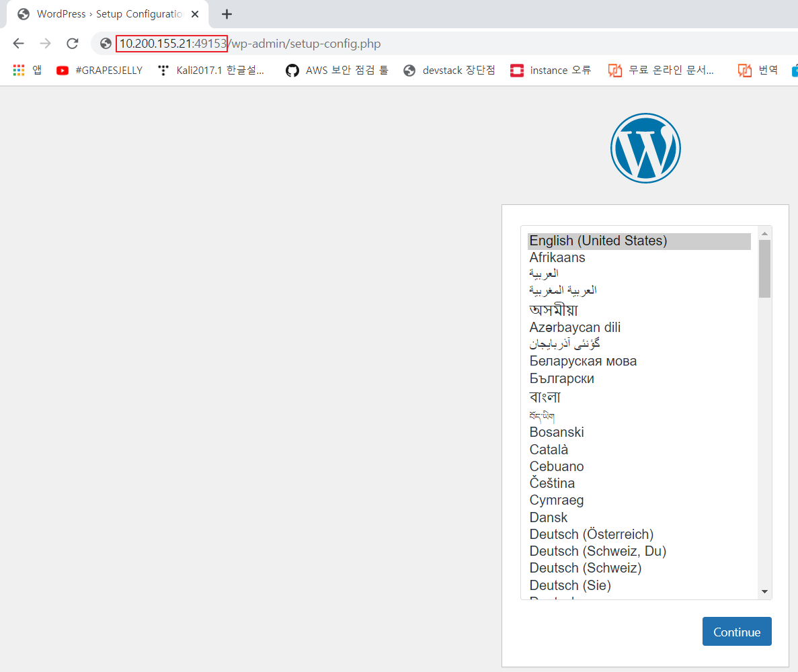Select Català language option
798x672 pixels.
click(x=639, y=450)
